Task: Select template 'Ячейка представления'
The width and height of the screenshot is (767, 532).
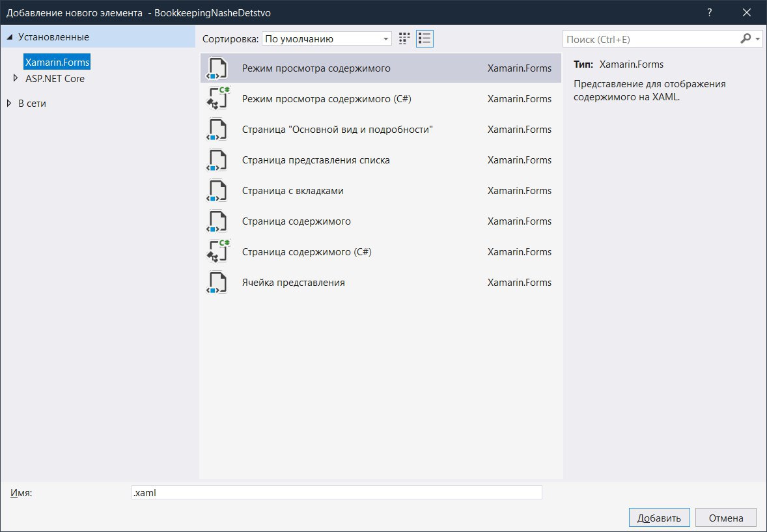Action: (x=380, y=283)
